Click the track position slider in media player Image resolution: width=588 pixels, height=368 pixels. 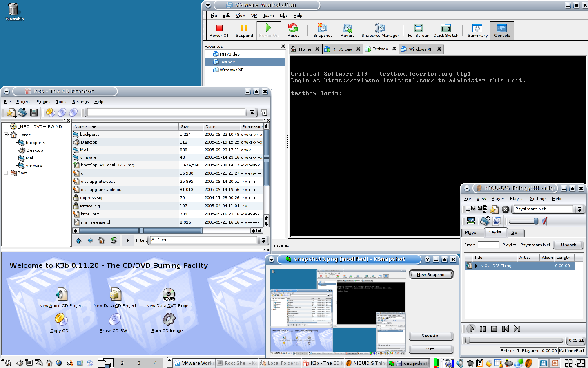click(x=514, y=340)
